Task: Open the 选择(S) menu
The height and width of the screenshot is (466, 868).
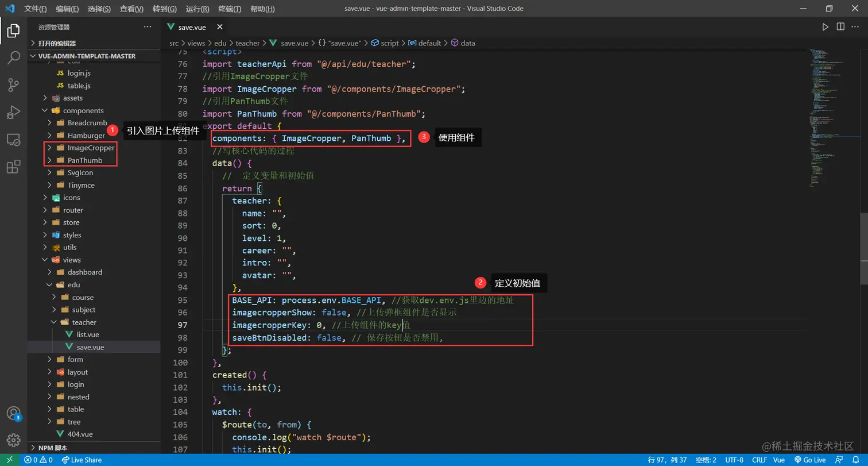Action: 100,9
